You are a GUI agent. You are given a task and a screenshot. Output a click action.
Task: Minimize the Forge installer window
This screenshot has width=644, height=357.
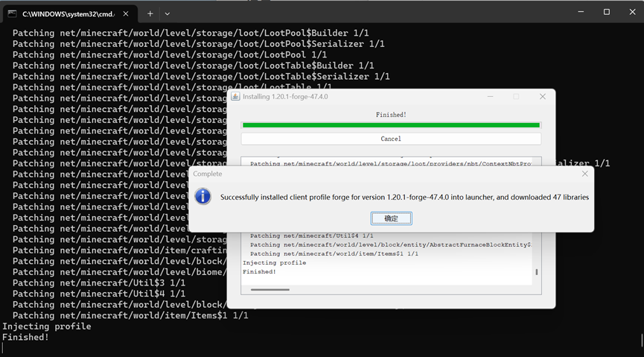[490, 97]
